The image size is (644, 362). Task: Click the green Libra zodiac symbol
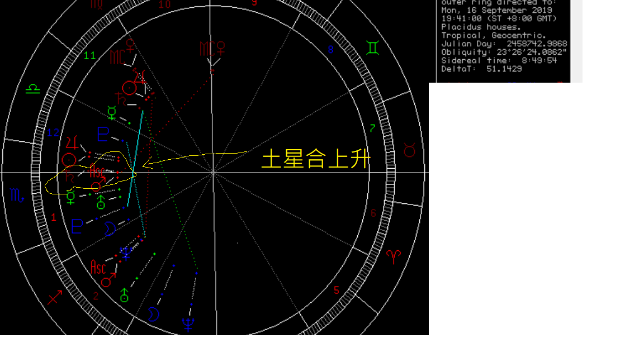(x=33, y=89)
